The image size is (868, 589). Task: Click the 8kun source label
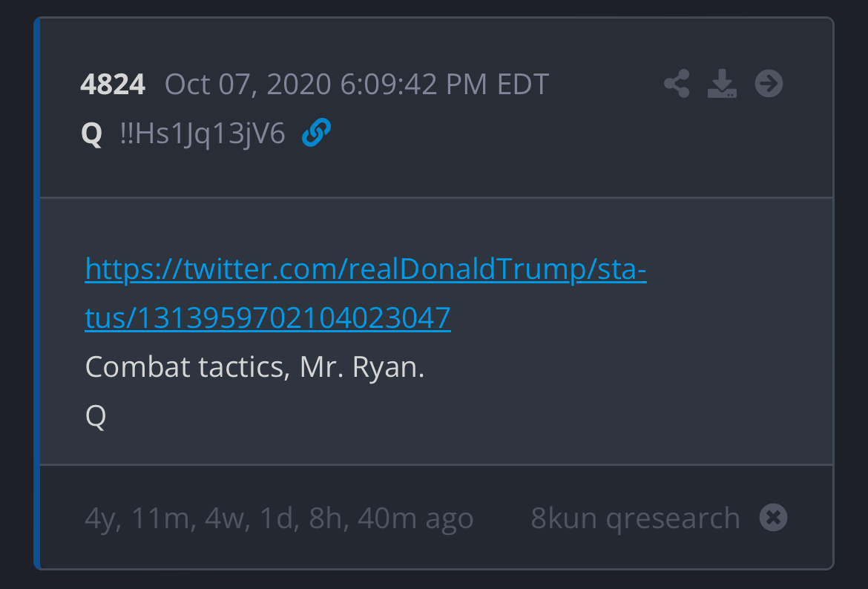[564, 518]
